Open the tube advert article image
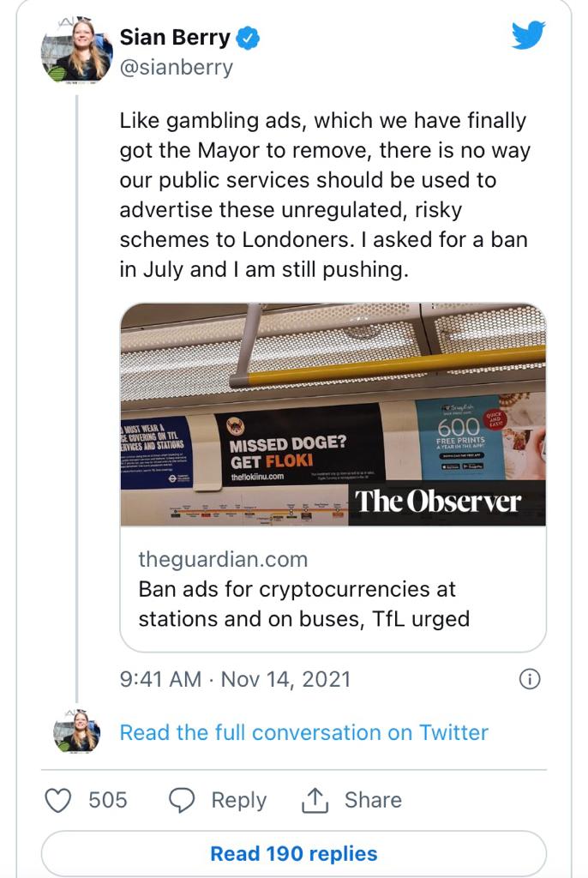Screen dimensions: 588x878 [x=333, y=415]
